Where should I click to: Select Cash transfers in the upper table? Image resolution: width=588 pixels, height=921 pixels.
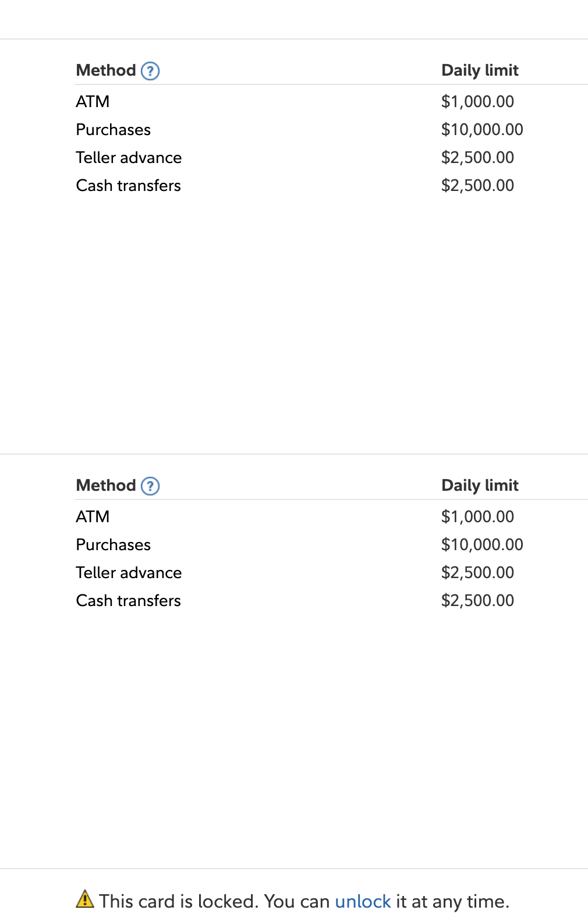pos(128,186)
